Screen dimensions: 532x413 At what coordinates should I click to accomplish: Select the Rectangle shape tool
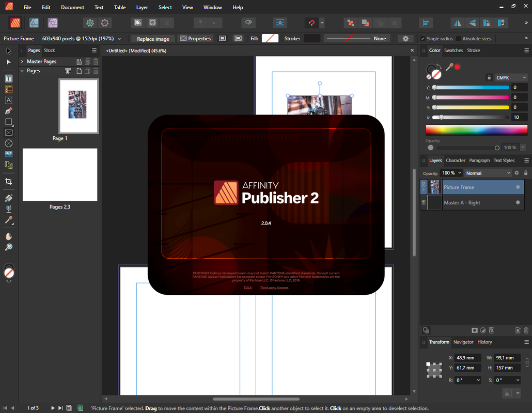click(8, 122)
